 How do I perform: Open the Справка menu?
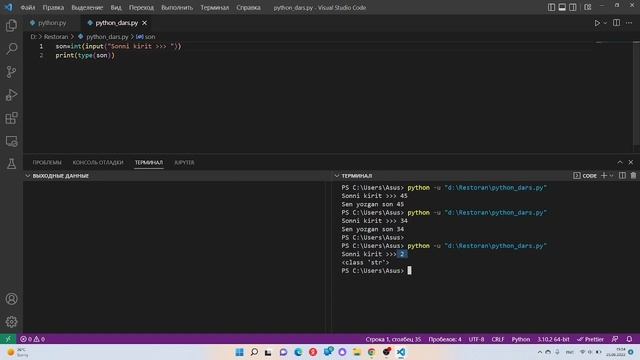point(248,7)
